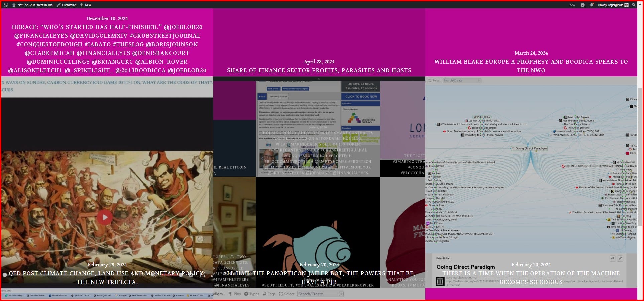This screenshot has height=301, width=644.
Task: Select geopolitics and empire node
Action: (x=482, y=128)
